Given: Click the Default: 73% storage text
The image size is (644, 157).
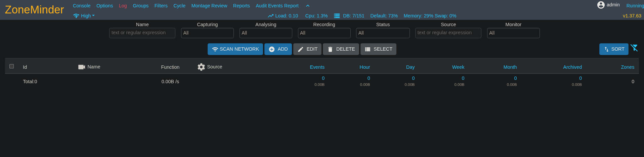Looking at the screenshot, I should coord(384,16).
